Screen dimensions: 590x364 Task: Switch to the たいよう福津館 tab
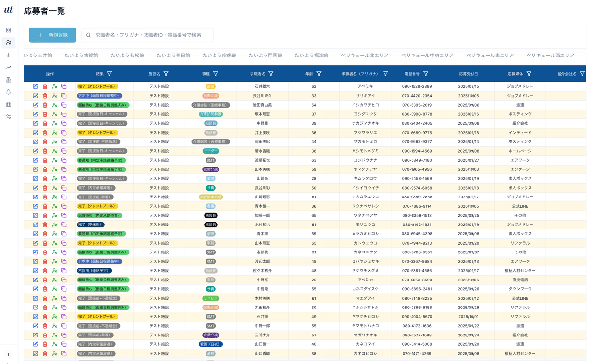point(312,56)
